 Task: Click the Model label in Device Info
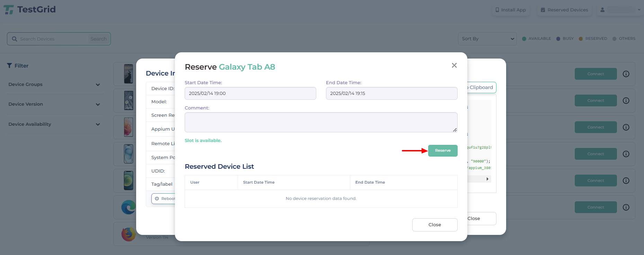(159, 102)
